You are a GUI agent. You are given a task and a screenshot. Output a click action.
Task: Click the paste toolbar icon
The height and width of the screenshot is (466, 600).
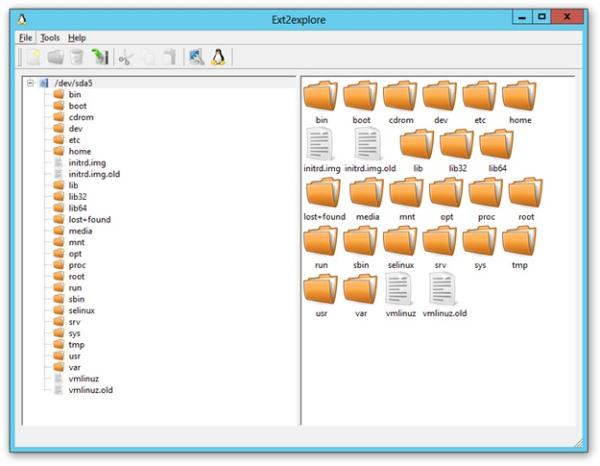(169, 57)
